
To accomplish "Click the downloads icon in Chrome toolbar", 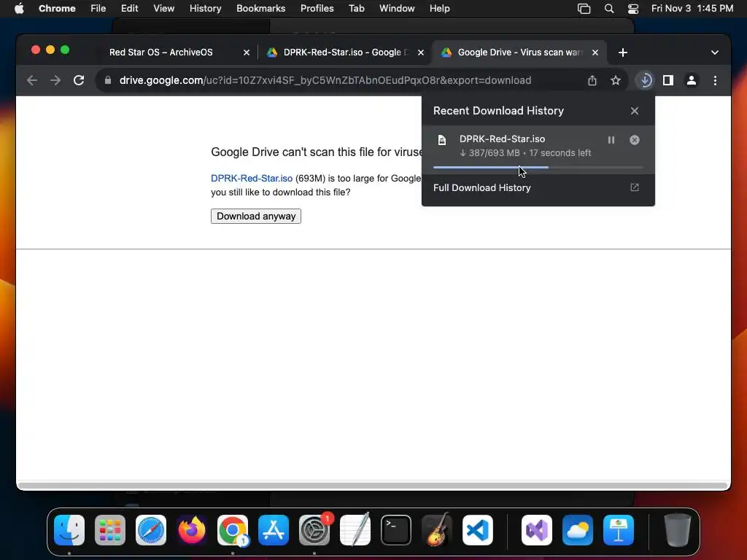I will pos(646,80).
